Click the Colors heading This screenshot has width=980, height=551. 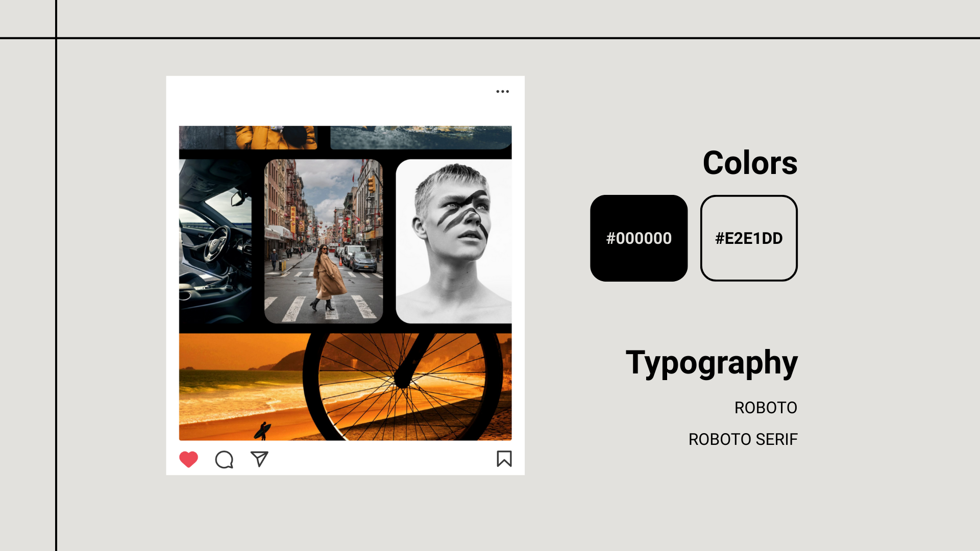pos(750,163)
